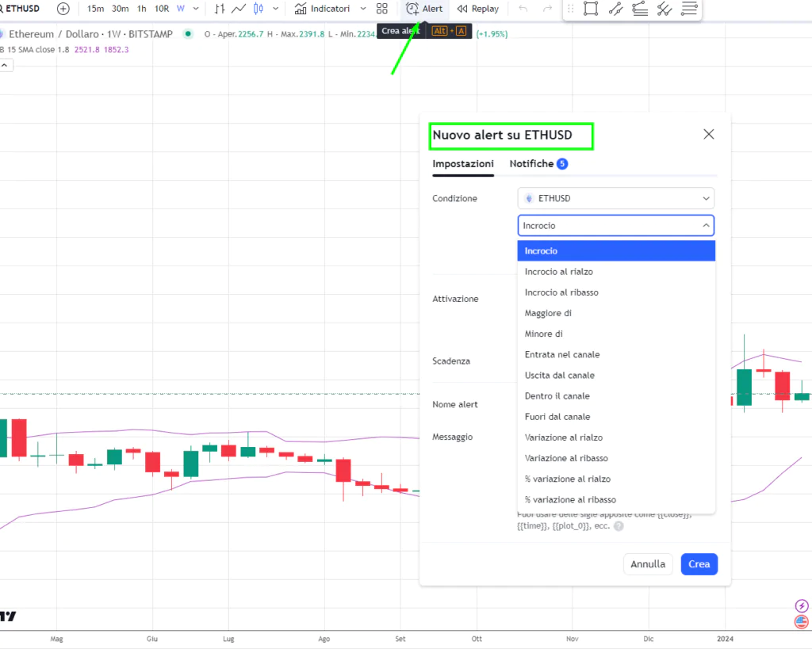Expand the indicators favorites dropdown arrow
This screenshot has height=653, width=812.
(363, 9)
